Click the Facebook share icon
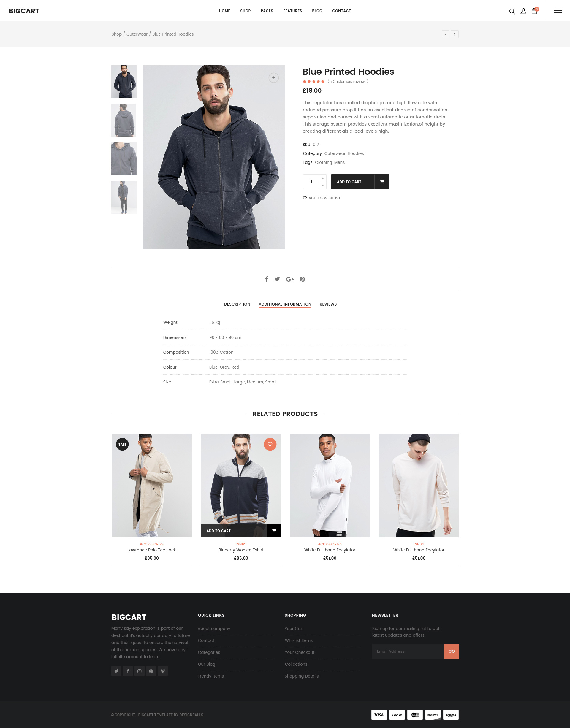 [x=267, y=279]
